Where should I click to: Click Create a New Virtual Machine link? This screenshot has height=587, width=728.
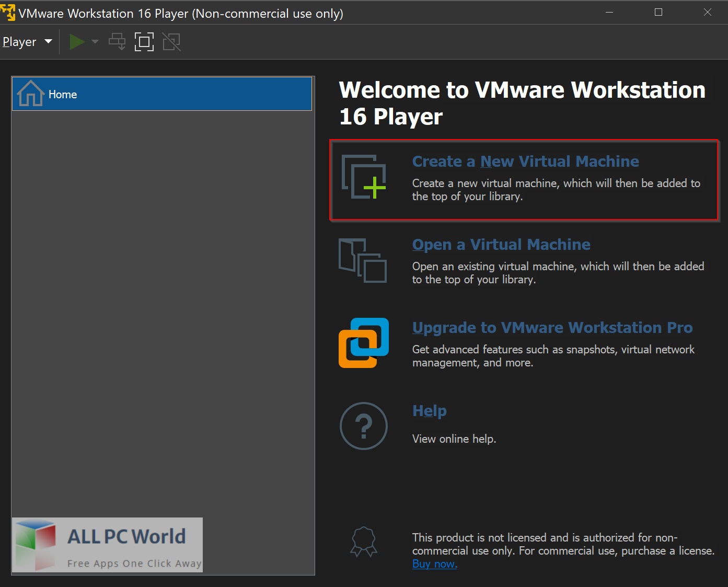coord(525,162)
